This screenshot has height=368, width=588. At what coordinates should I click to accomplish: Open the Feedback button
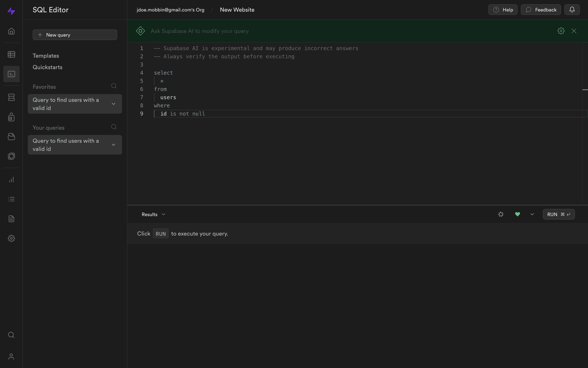[541, 10]
